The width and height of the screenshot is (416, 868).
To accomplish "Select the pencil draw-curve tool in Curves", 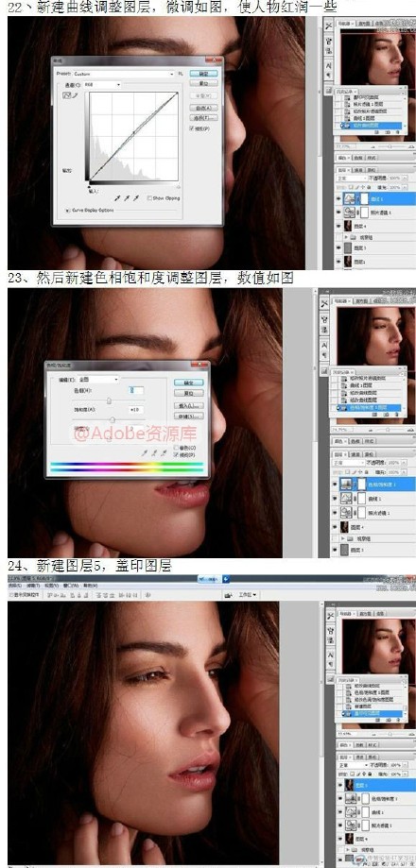I will pos(76,95).
